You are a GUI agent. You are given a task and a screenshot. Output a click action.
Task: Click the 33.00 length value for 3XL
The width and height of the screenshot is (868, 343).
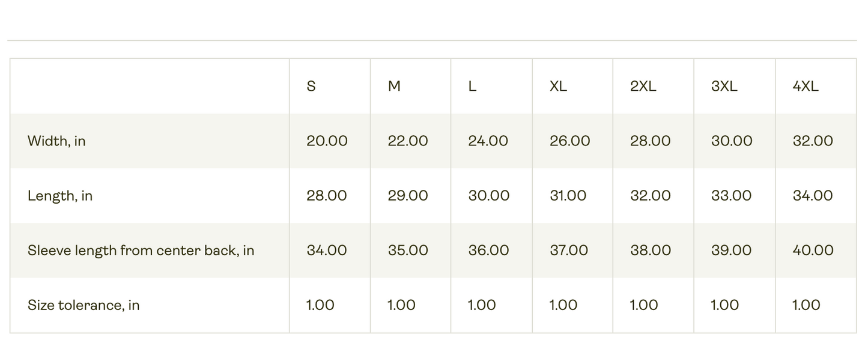tap(732, 196)
